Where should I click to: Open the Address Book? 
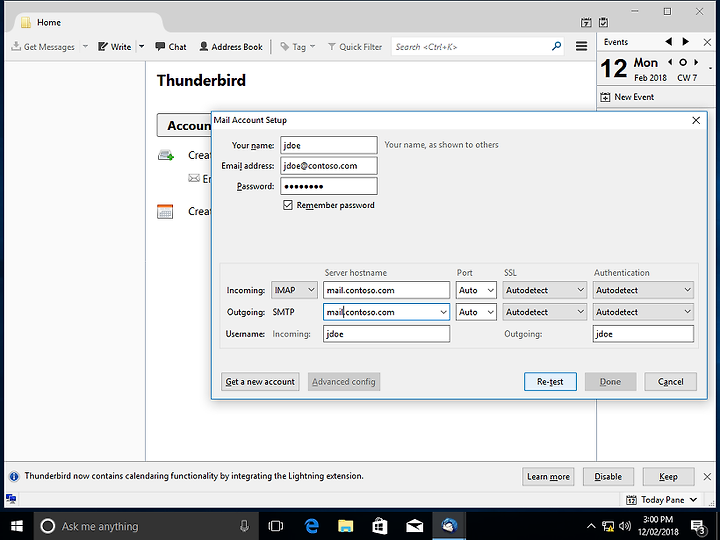click(x=231, y=46)
